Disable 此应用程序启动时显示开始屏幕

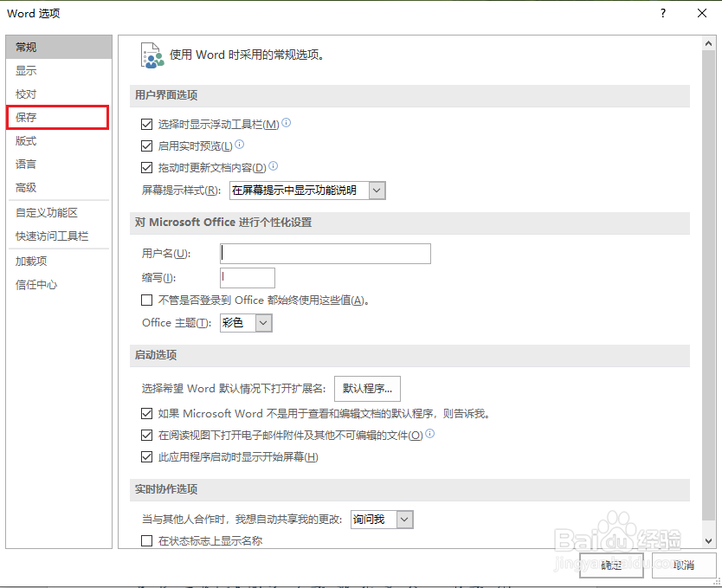click(x=147, y=456)
